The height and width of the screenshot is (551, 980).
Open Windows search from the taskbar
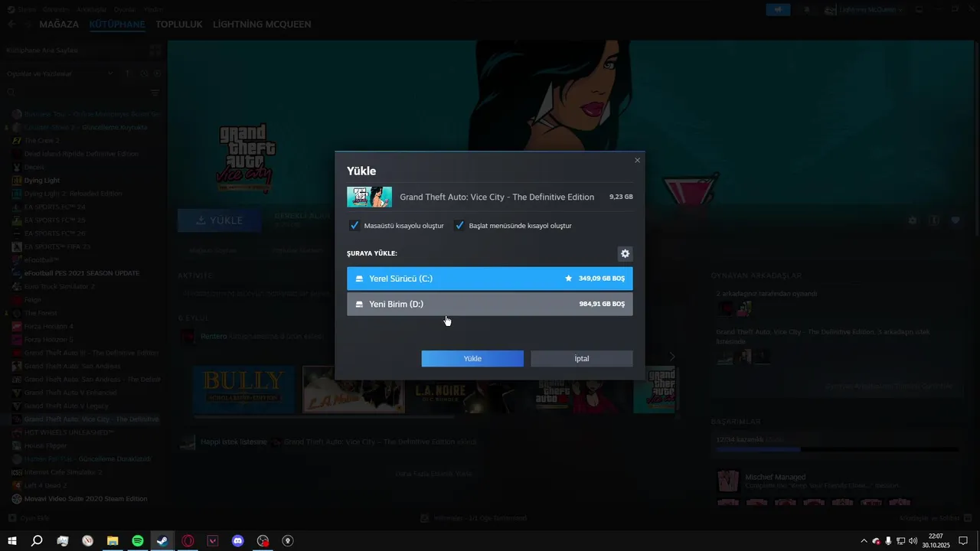37,541
